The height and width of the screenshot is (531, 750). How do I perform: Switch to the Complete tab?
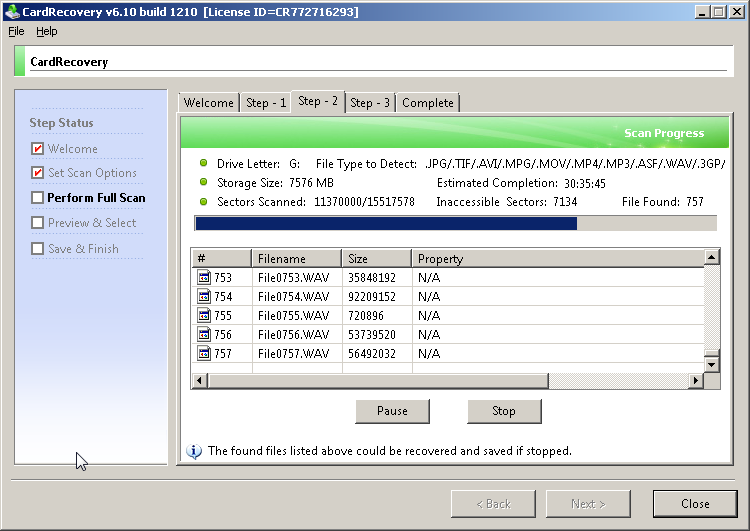(x=428, y=103)
